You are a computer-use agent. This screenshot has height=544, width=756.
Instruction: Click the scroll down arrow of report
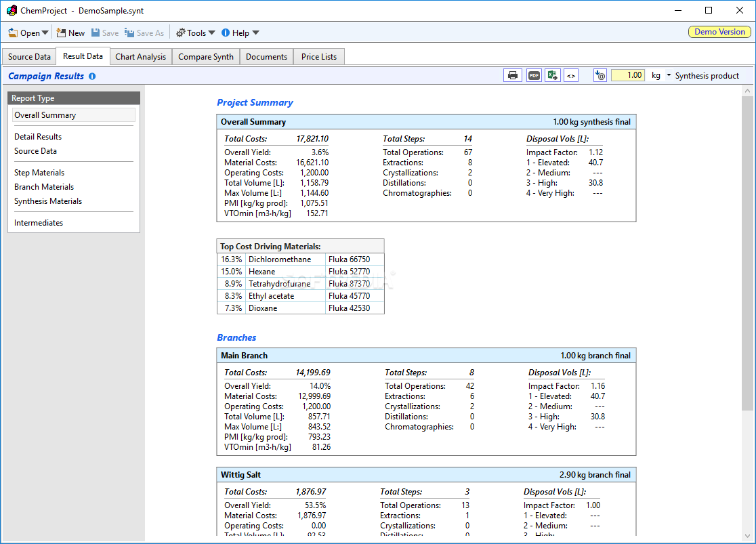tap(747, 535)
